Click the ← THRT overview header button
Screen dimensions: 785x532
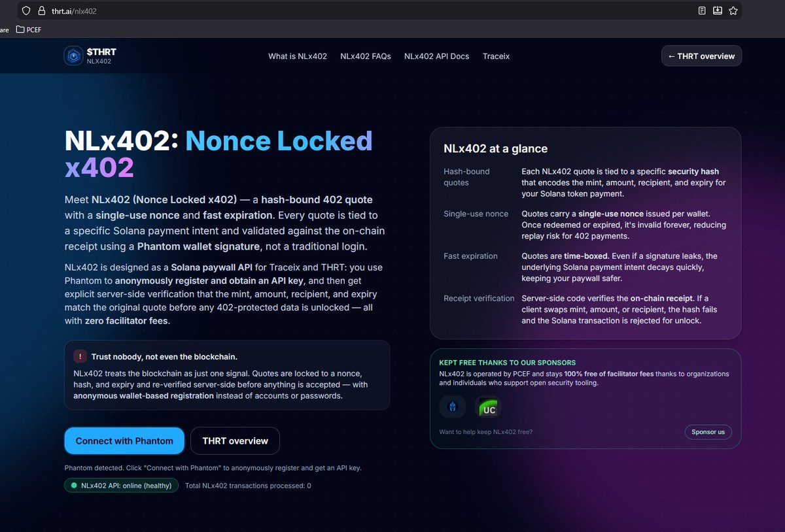pos(701,56)
